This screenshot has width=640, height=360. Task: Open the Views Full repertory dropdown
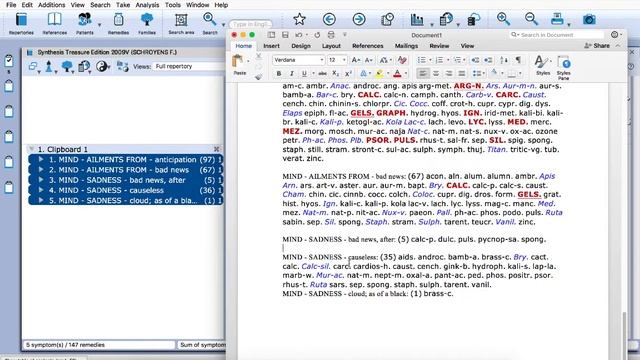pyautogui.click(x=189, y=66)
